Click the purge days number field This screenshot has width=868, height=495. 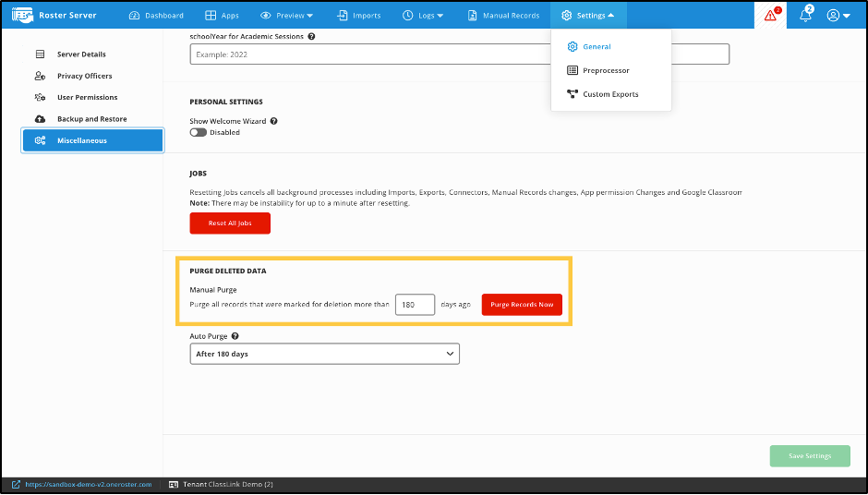pos(415,305)
